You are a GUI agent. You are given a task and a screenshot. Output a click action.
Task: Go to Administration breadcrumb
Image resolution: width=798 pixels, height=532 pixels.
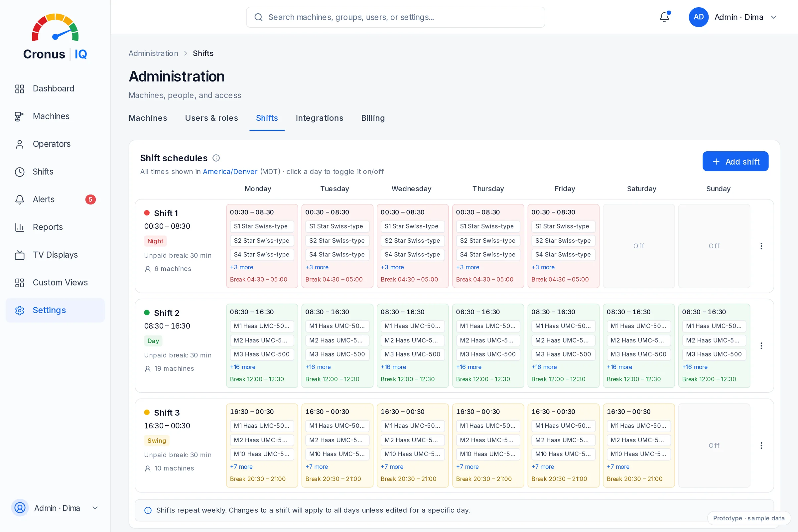point(153,53)
